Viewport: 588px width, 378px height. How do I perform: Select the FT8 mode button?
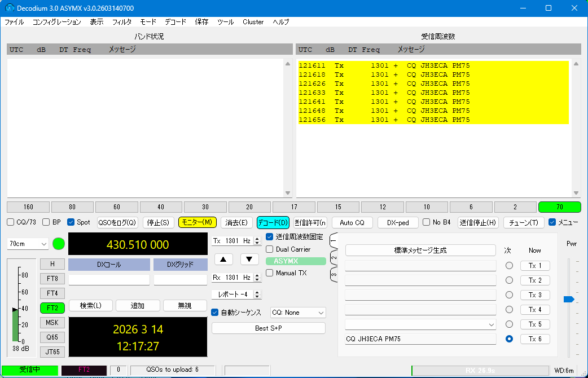click(x=52, y=279)
